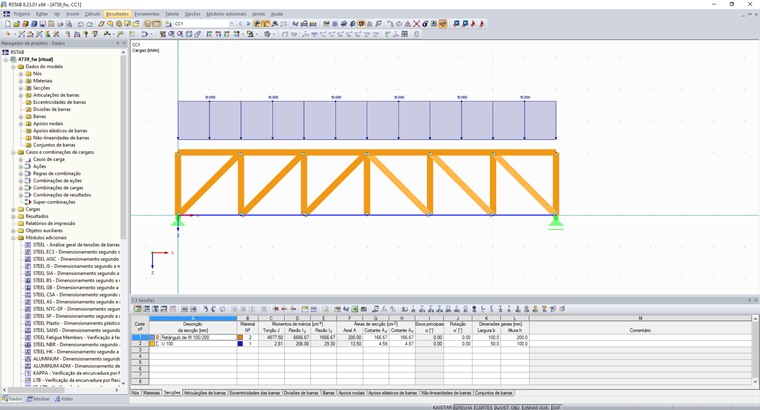Screen dimensions: 760x410
Task: Go to the next load case arrow
Action: tap(248, 24)
